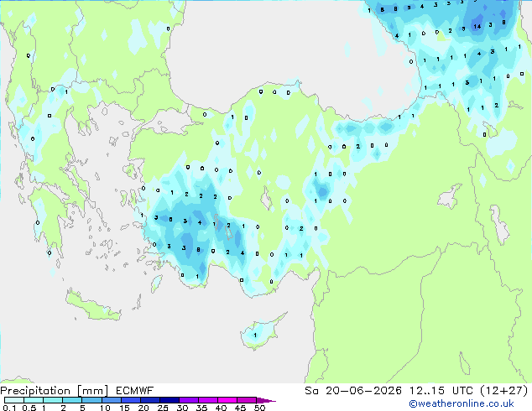
Task: Choose the 15–20 mm legend swatch
Action: pos(130,400)
